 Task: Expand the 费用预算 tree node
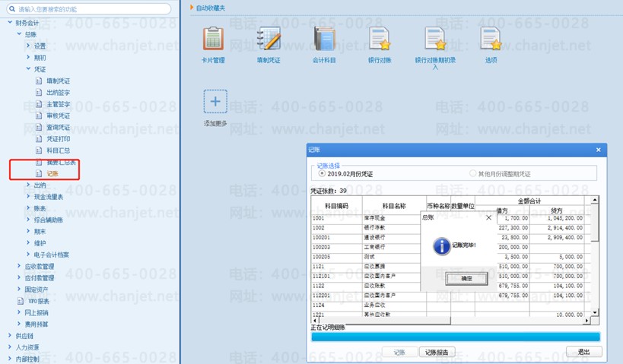(19, 324)
